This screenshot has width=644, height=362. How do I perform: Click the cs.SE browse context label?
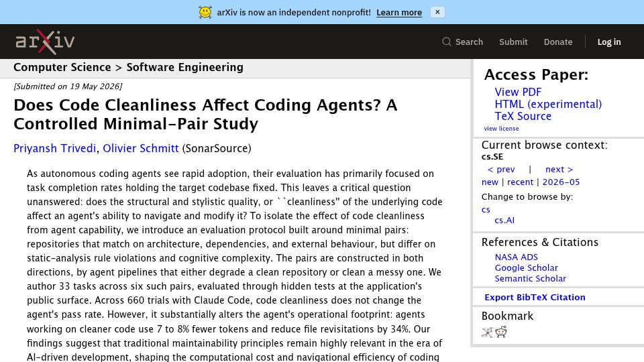point(492,156)
